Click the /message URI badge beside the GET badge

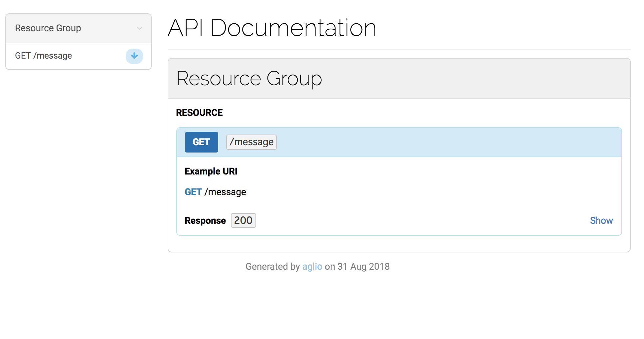251,142
